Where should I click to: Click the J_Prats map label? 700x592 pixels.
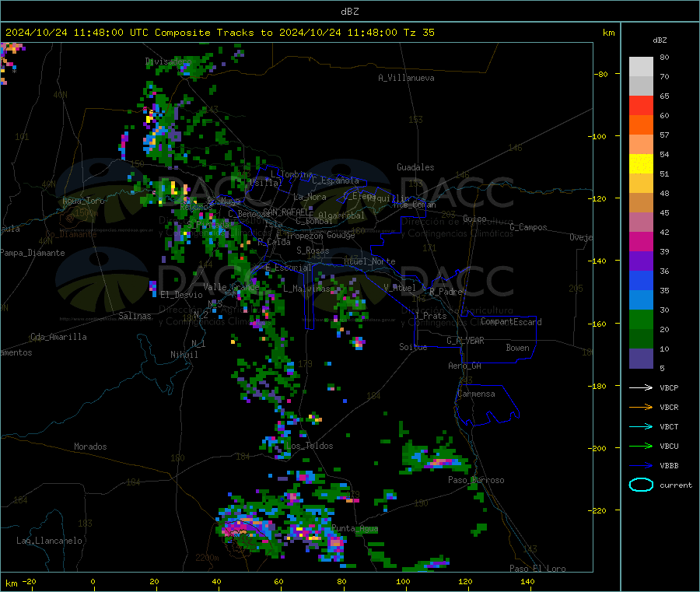coord(430,316)
